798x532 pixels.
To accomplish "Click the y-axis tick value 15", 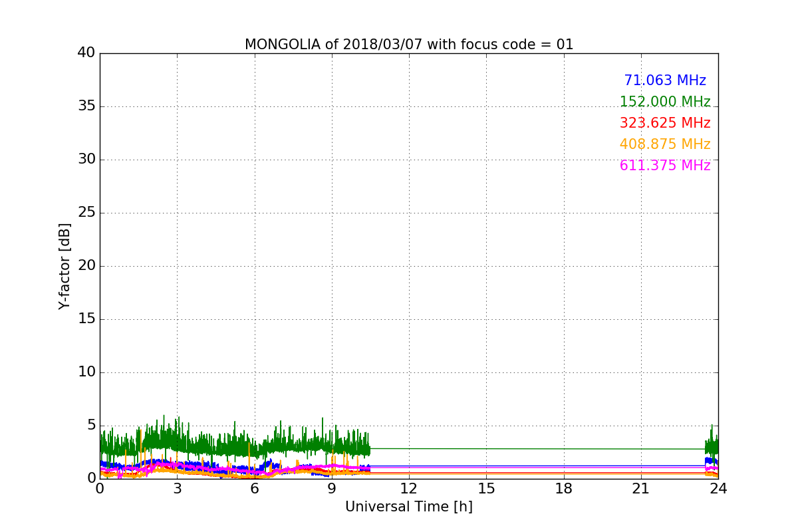I will 86,319.
